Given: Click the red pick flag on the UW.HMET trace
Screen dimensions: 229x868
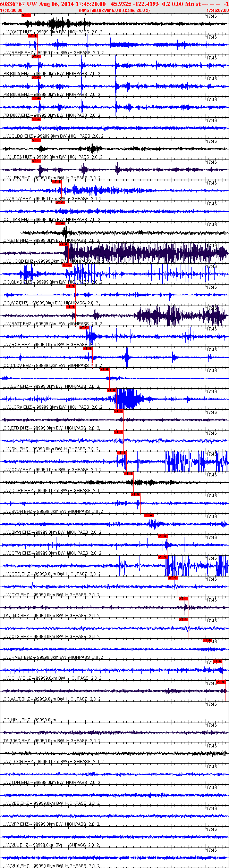Looking at the screenshot, I should tap(207, 640).
